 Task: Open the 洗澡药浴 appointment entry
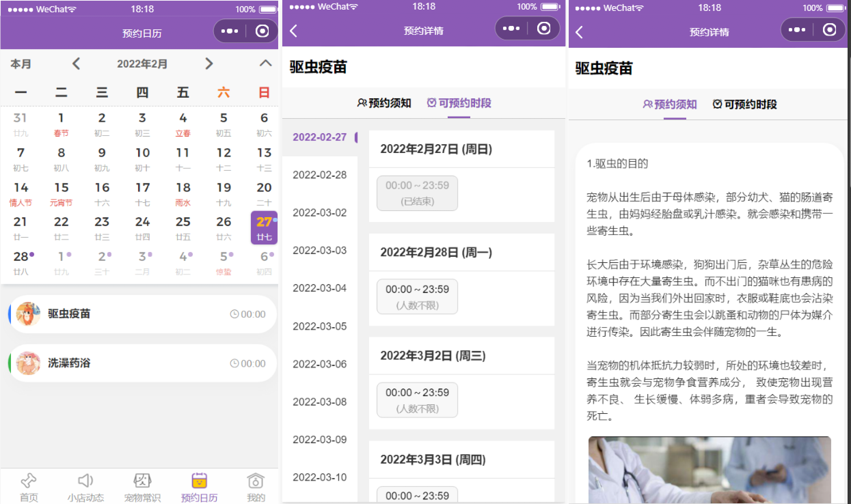pos(142,363)
